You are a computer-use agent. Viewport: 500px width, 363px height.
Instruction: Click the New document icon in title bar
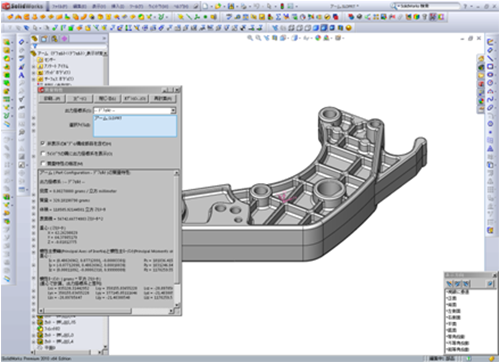pyautogui.click(x=205, y=6)
